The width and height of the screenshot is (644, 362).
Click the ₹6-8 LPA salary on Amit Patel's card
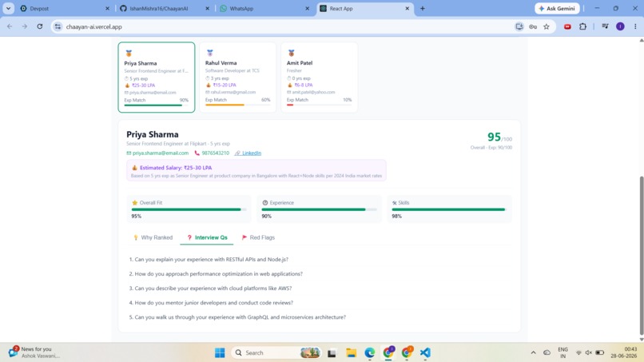point(303,85)
